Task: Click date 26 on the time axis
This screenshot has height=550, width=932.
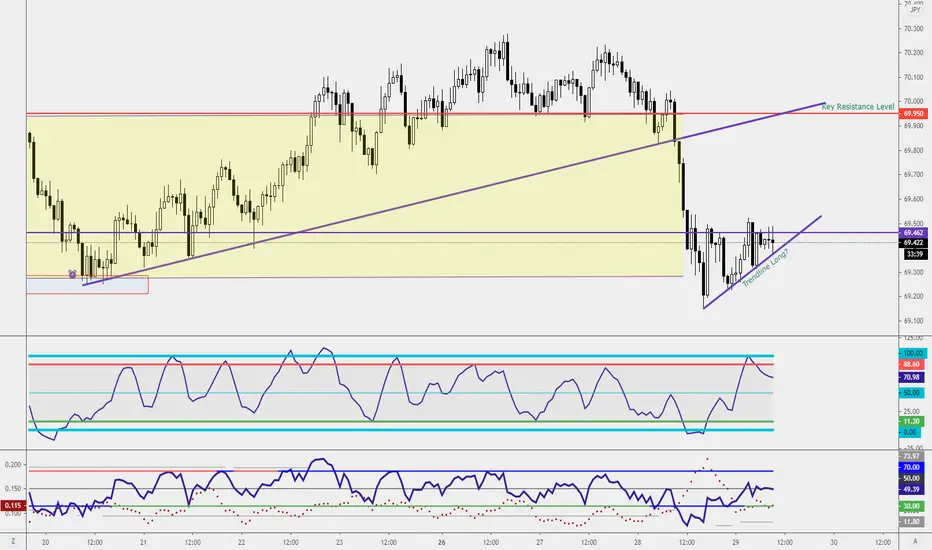Action: click(442, 542)
